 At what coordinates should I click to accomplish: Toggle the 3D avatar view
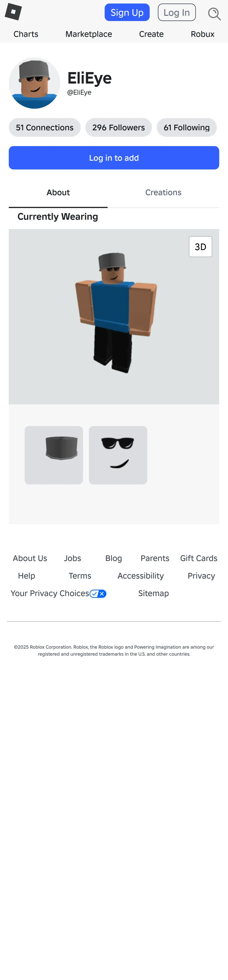tap(200, 247)
